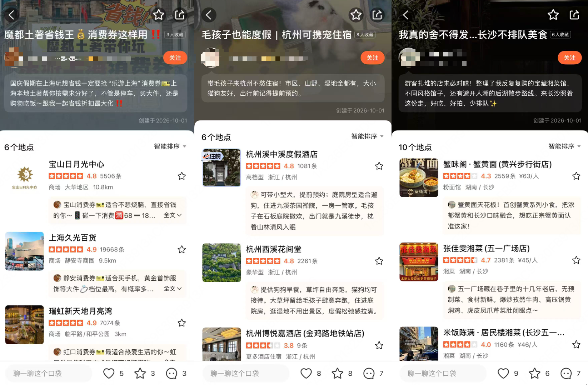Favorite 杭州溪中溪度假酒店
The image size is (588, 385).
click(x=379, y=166)
